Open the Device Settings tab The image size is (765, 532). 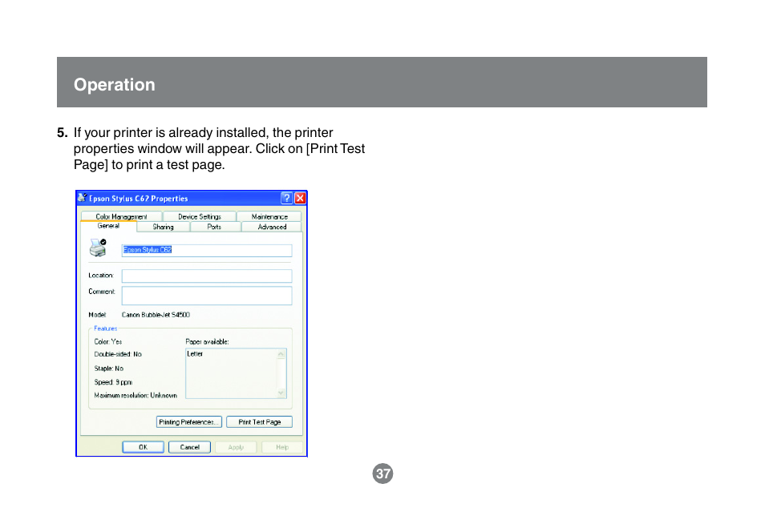pyautogui.click(x=200, y=216)
